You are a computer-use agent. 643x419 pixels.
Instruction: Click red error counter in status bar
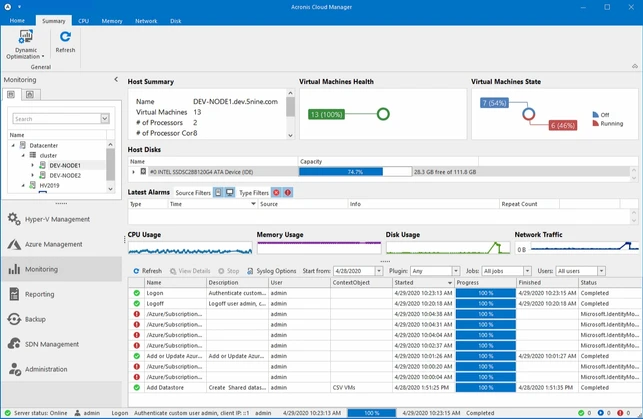click(x=620, y=413)
